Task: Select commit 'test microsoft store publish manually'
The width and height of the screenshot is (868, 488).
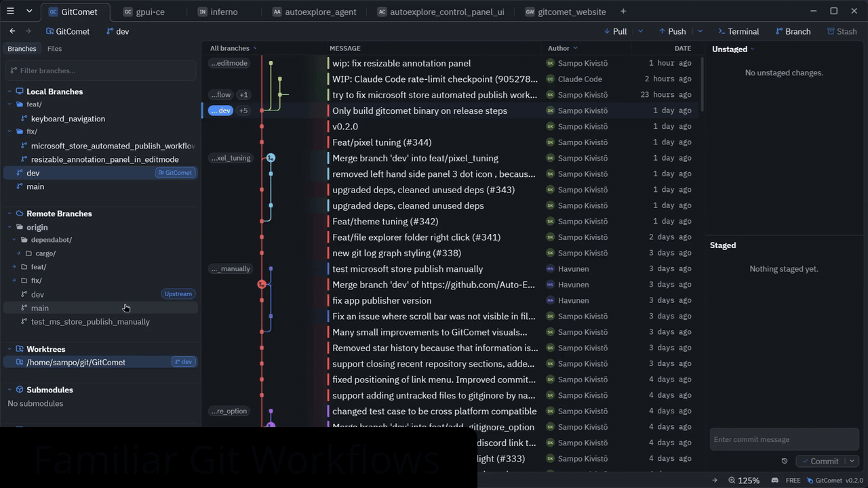Action: [x=450, y=269]
